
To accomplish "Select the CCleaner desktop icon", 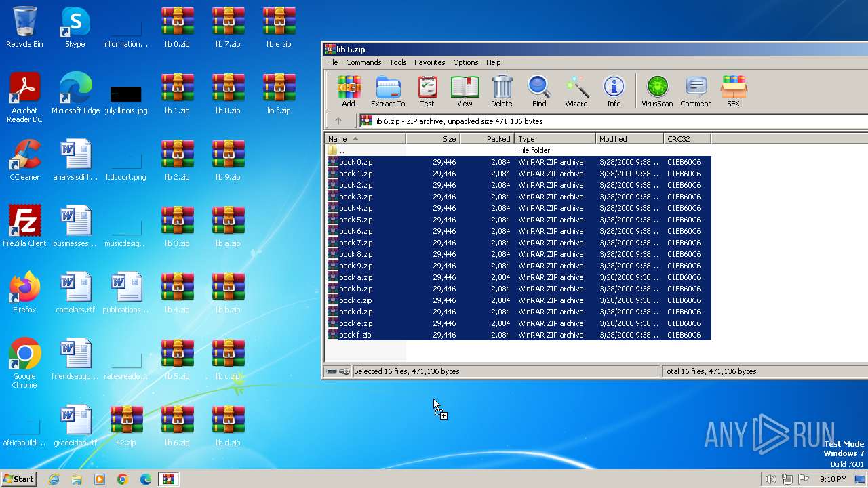I will pyautogui.click(x=24, y=160).
